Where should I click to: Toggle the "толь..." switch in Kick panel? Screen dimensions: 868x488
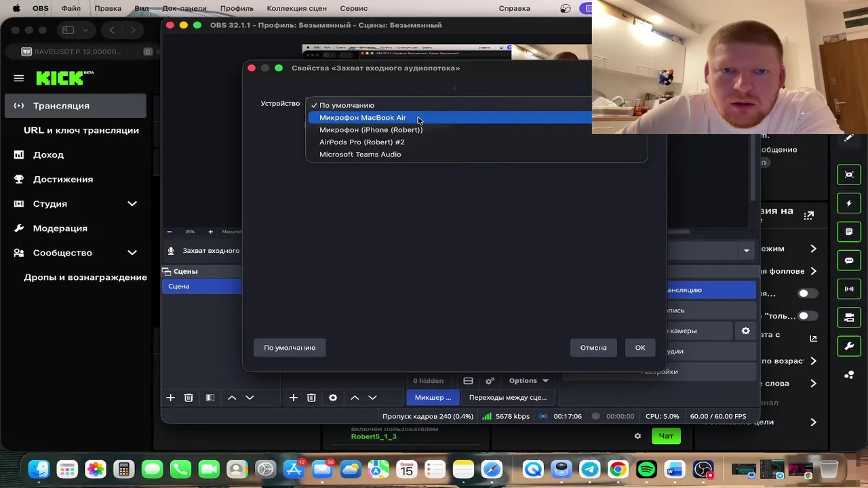click(807, 316)
